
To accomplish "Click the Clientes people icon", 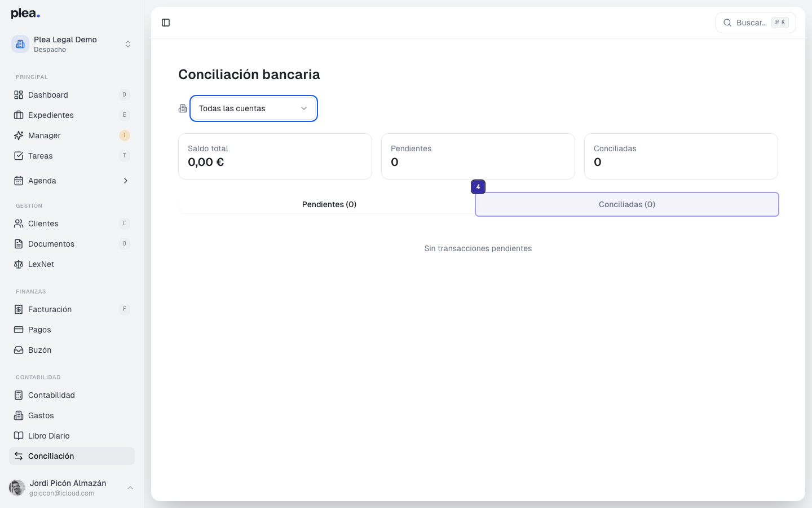I will point(19,224).
